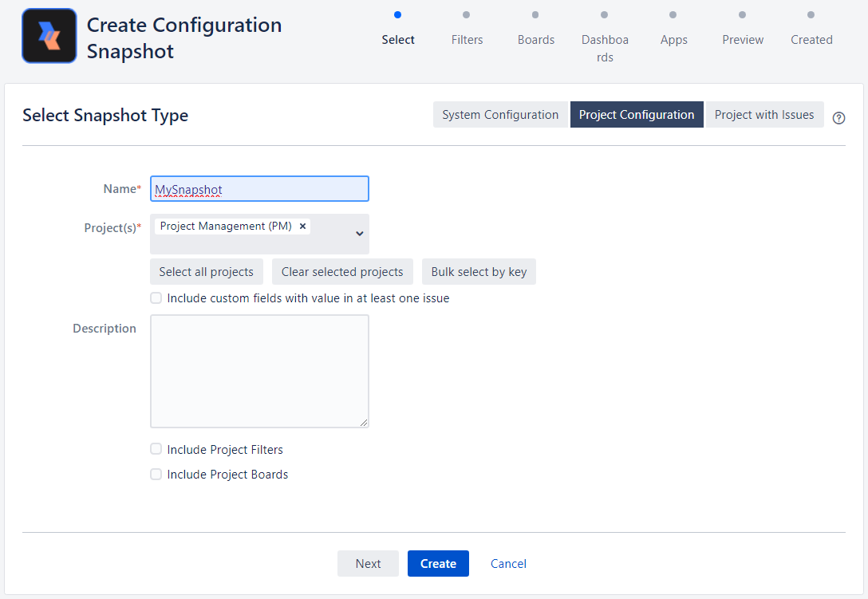Click the Configuration Manager app logo
The width and height of the screenshot is (868, 599).
tap(49, 36)
